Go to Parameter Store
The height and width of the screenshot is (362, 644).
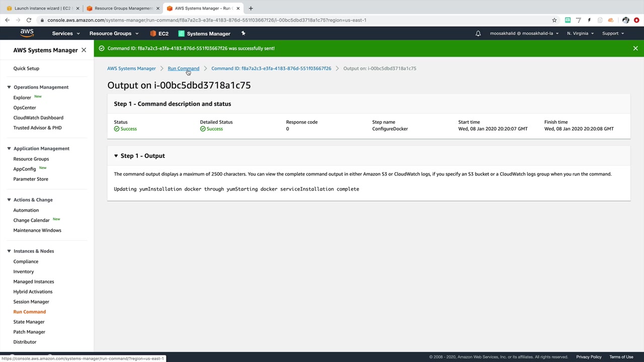click(x=31, y=179)
